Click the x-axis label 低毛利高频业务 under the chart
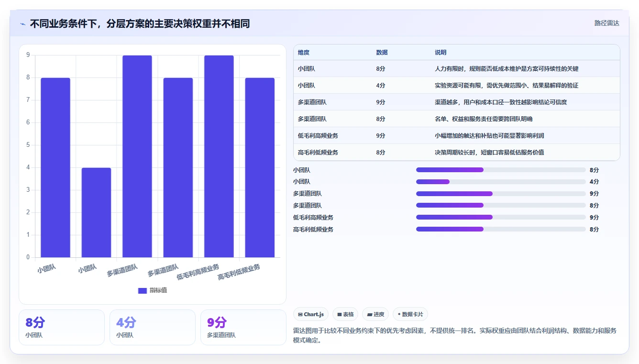639x364 pixels. (198, 272)
